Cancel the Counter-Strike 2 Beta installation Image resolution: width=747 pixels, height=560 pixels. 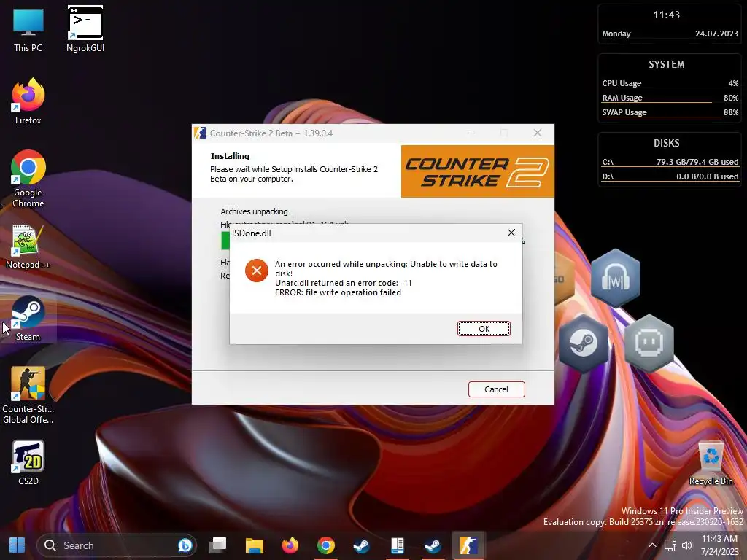tap(496, 389)
